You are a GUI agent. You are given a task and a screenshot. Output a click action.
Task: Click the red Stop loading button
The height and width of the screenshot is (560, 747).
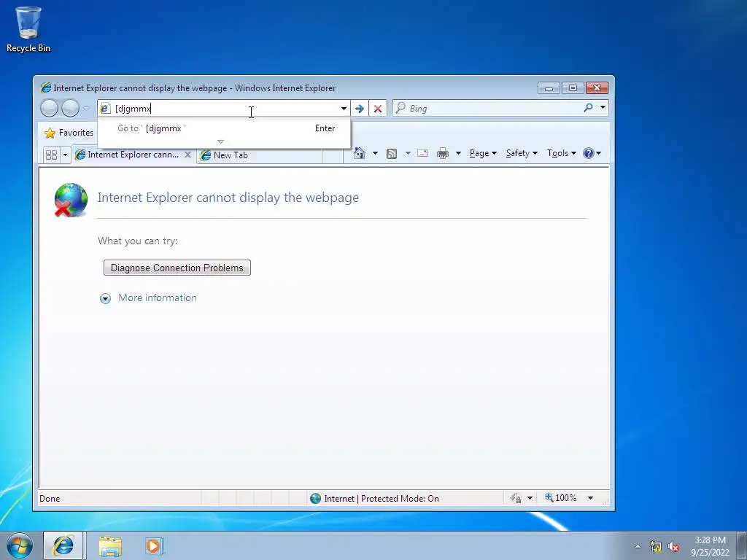point(378,109)
